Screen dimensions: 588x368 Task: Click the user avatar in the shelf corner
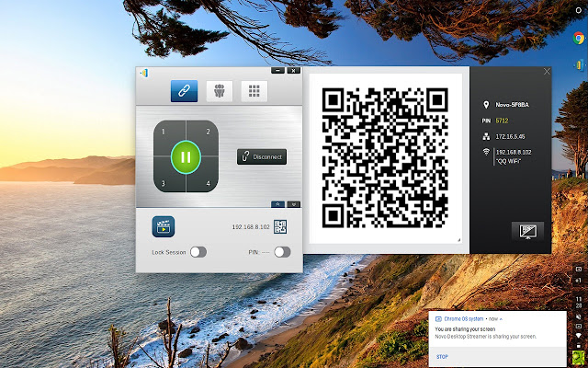click(579, 358)
